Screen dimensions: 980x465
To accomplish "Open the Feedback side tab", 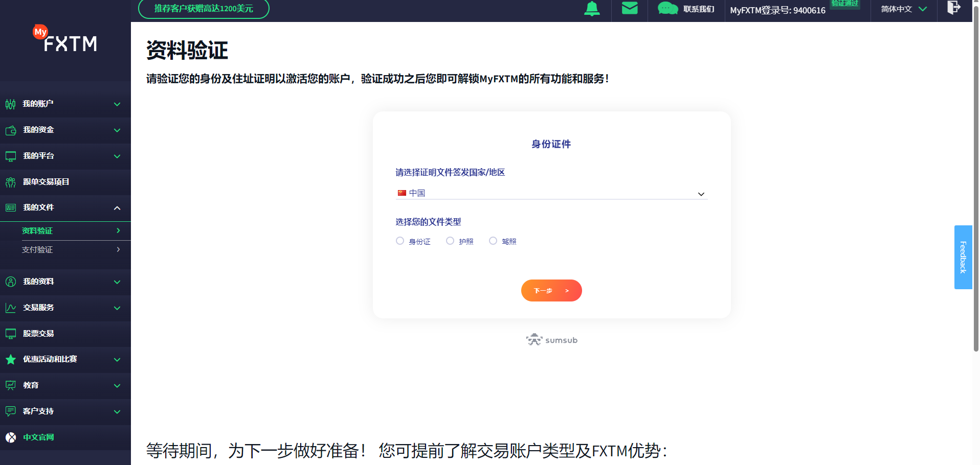I will click(963, 257).
